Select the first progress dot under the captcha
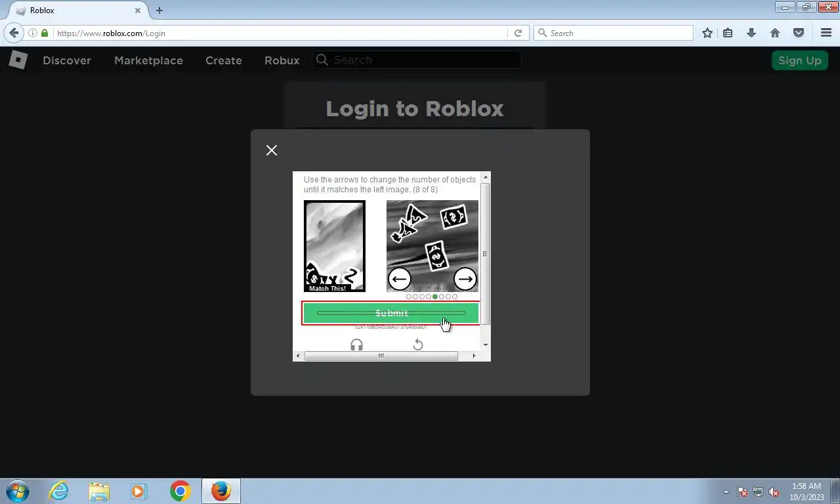The width and height of the screenshot is (840, 504). 409,297
